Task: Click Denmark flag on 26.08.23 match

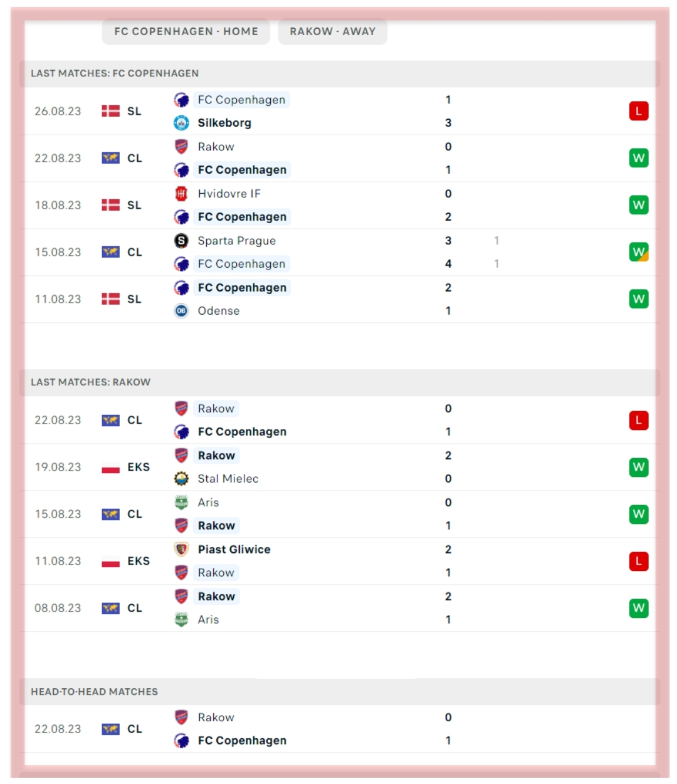Action: coord(110,112)
